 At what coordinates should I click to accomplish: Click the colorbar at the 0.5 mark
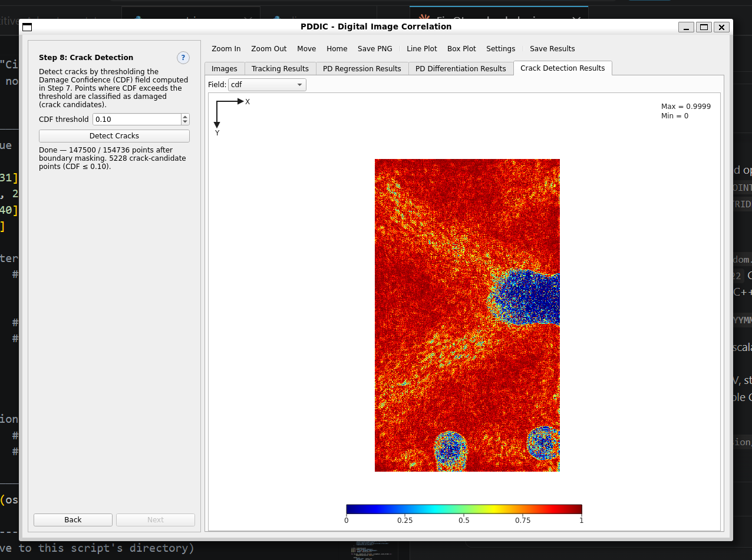[x=464, y=509]
